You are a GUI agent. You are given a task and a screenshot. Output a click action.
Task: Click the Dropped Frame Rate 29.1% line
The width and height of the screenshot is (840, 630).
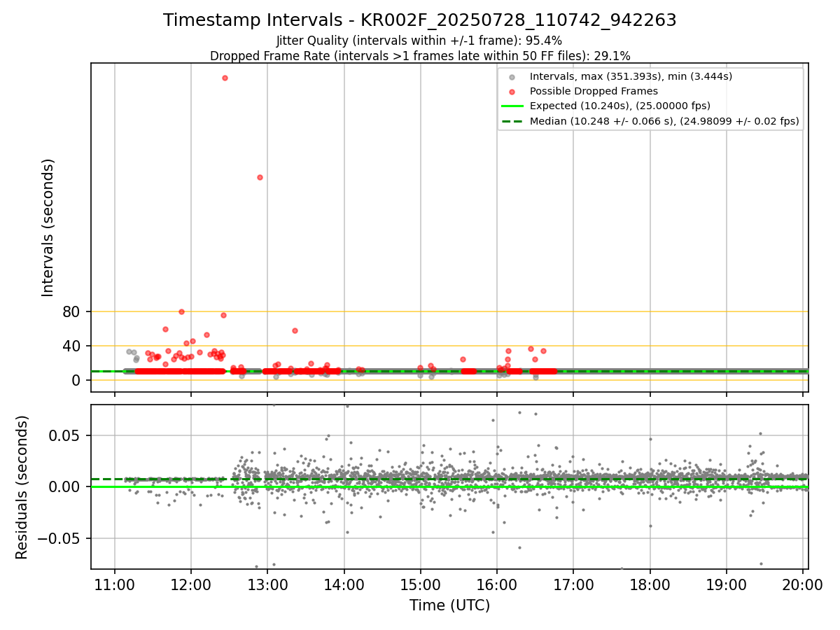click(420, 56)
